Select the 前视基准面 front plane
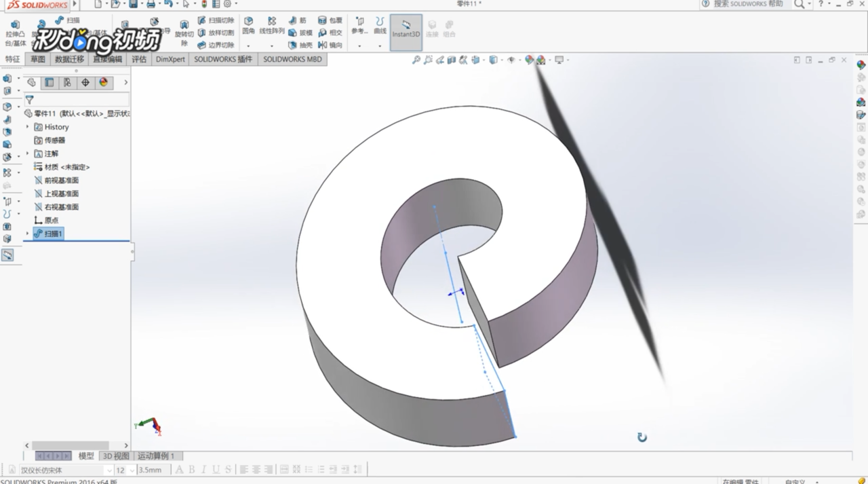Screen dimensions: 868x484 tap(56, 181)
